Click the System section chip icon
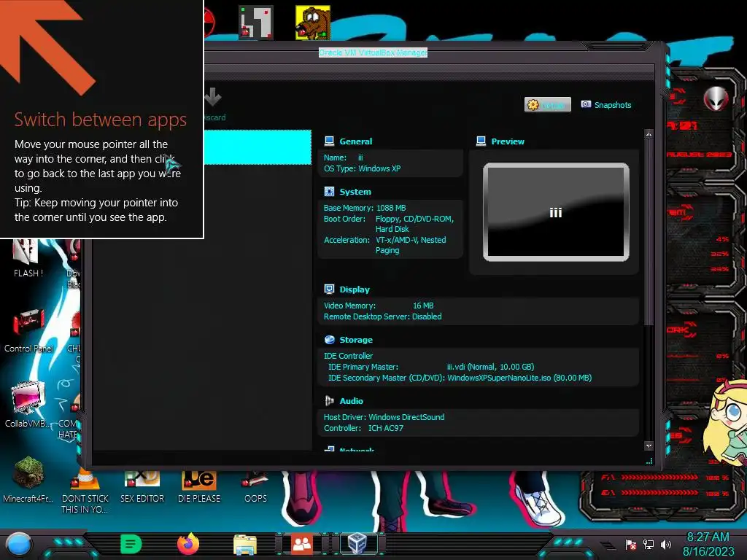Screen dimensions: 747x560 [x=329, y=192]
